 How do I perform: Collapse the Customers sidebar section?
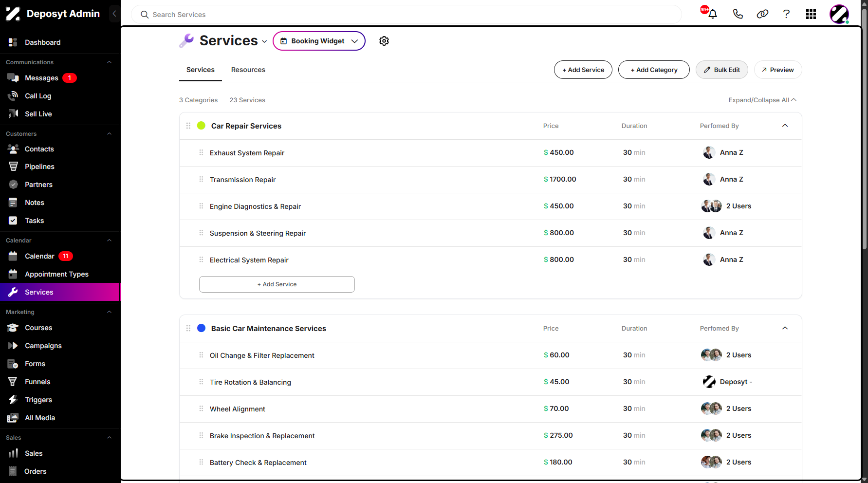pos(109,134)
